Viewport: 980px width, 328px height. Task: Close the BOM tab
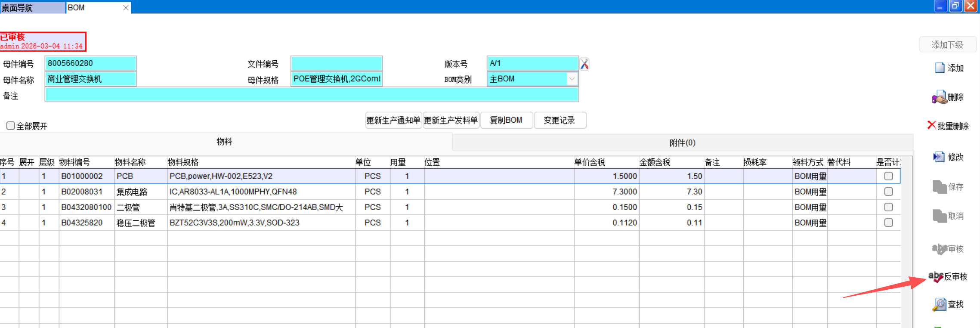[x=126, y=8]
